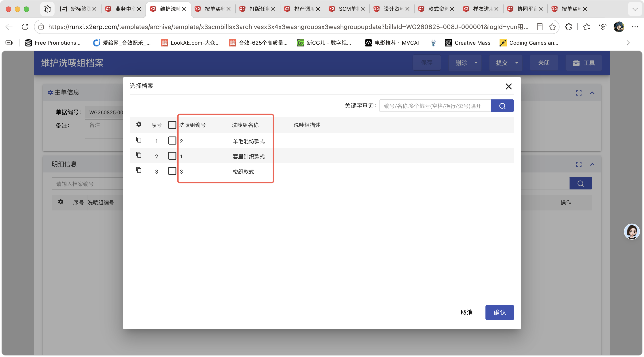Click the 主单信息 gear icon

(50, 92)
